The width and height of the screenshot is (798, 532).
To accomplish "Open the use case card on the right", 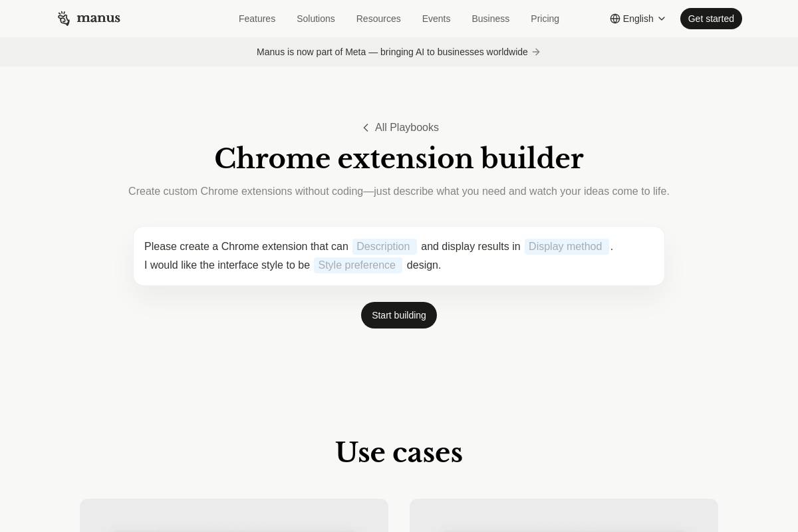I will click(564, 515).
